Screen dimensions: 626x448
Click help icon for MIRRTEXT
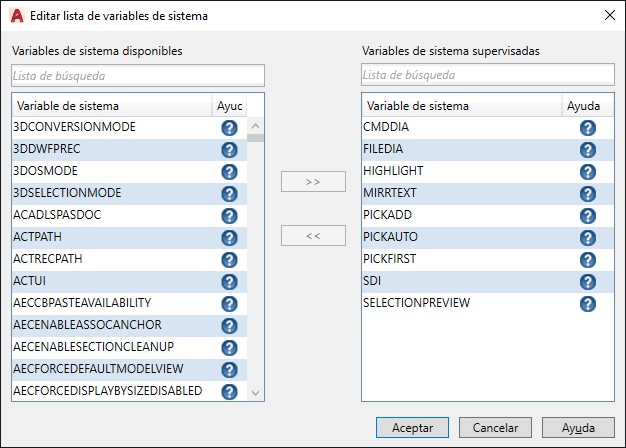(588, 194)
